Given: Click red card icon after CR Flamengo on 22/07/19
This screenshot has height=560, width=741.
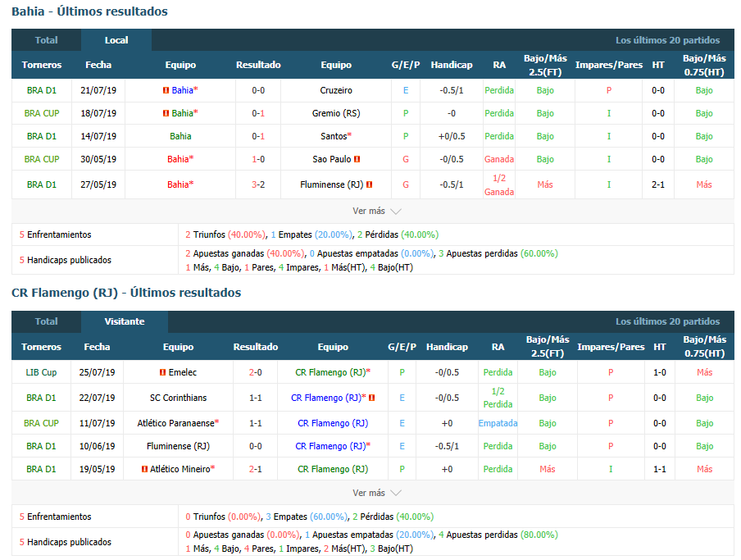Looking at the screenshot, I should [x=372, y=398].
